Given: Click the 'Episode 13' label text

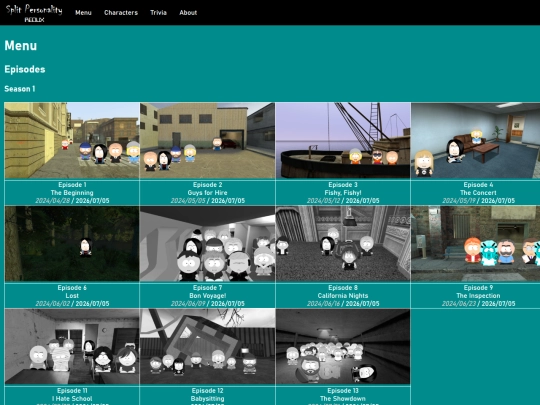Looking at the screenshot, I should (343, 391).
